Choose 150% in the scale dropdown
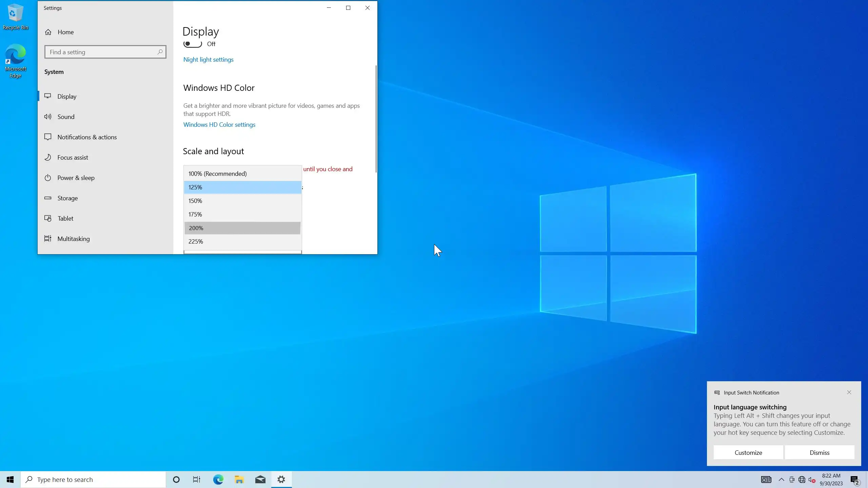This screenshot has width=868, height=488. click(195, 201)
